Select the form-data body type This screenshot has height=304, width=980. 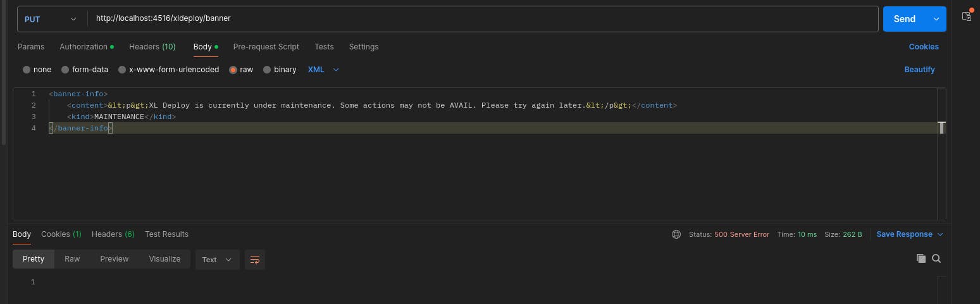(x=85, y=70)
